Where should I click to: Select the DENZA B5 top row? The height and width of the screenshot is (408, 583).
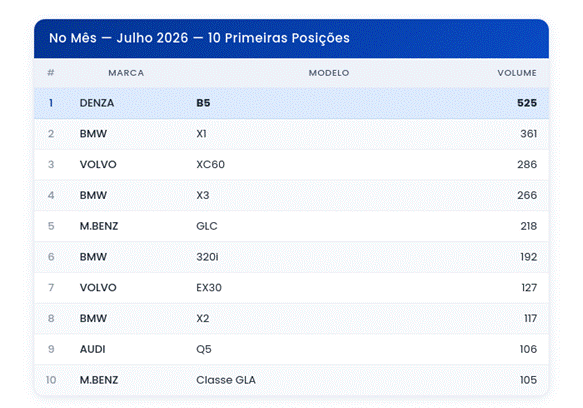click(x=292, y=103)
